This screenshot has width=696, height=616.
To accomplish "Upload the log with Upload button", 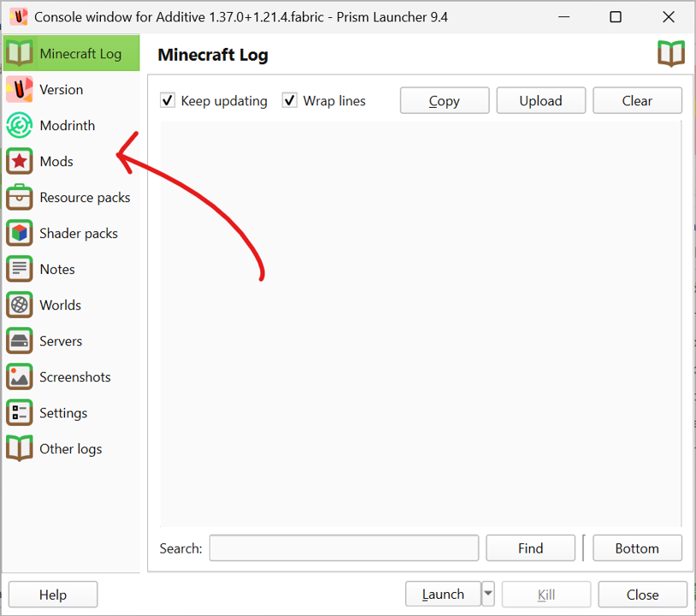I will (x=540, y=101).
